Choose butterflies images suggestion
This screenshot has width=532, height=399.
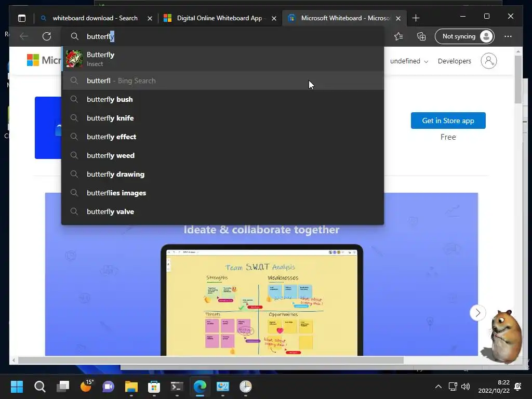222,193
